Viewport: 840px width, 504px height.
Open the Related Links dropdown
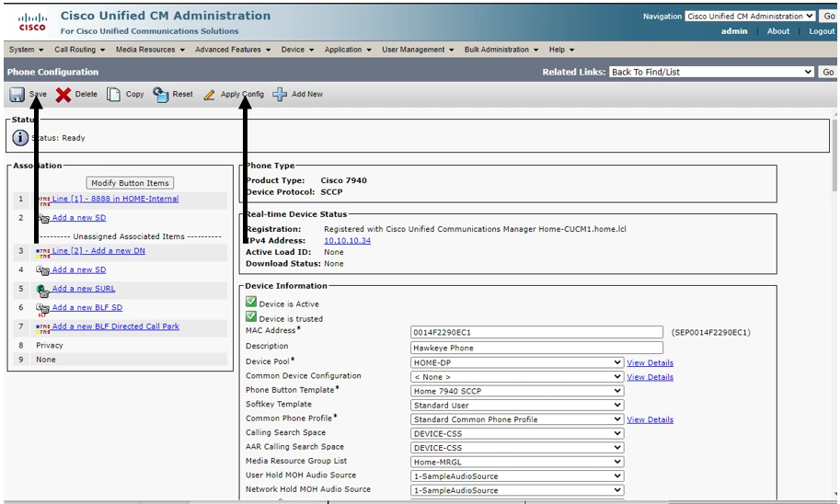pos(711,72)
